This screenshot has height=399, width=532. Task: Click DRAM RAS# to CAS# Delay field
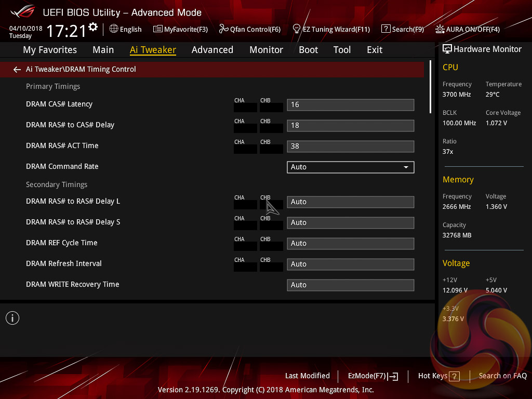pos(351,126)
